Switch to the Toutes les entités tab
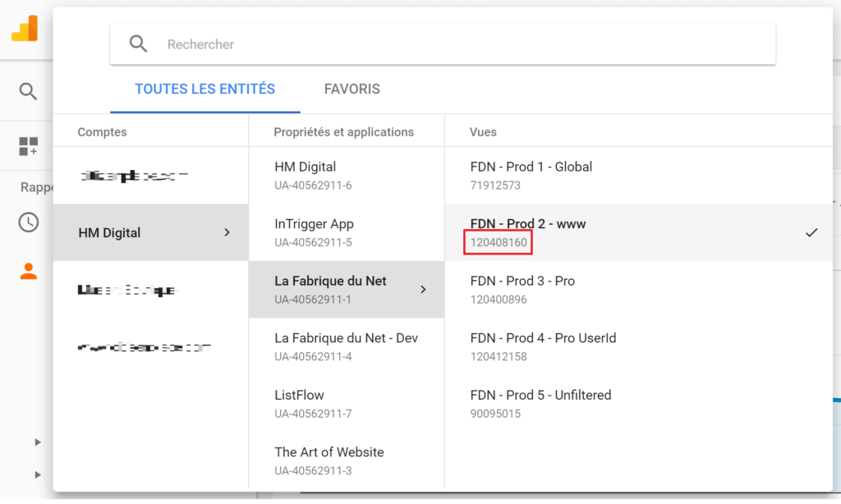Viewport: 841px width, 504px height. (x=205, y=89)
